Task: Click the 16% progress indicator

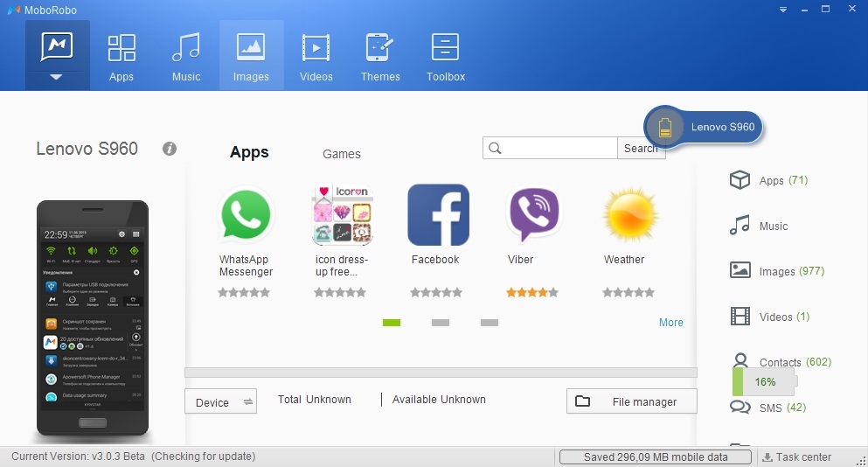Action: [765, 381]
